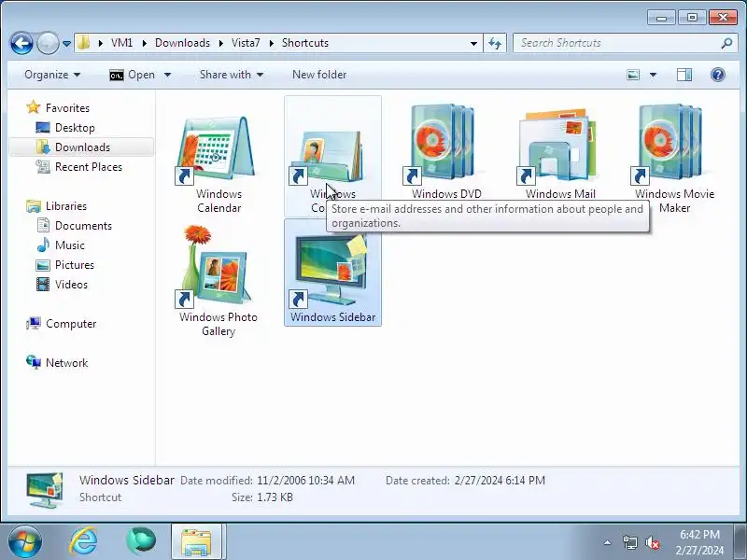Toggle the preview pane button
Viewport: 747px width, 560px height.
[684, 75]
